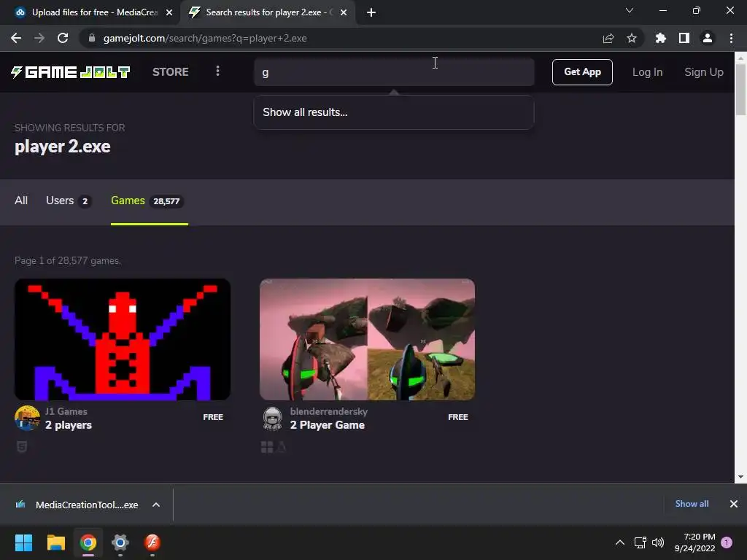Open the network tray icon
Screen dimensions: 747x560
click(x=640, y=542)
